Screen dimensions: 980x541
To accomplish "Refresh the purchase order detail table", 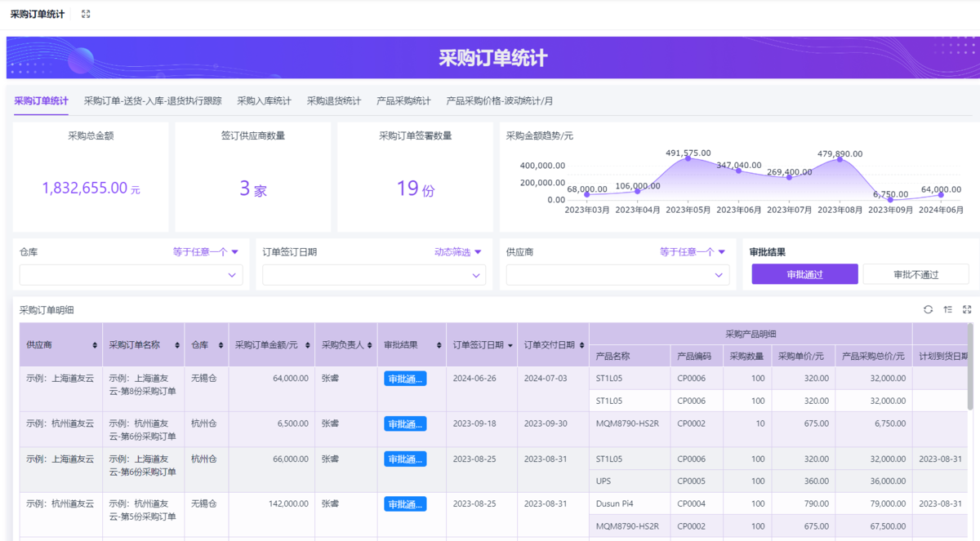I will (x=928, y=309).
